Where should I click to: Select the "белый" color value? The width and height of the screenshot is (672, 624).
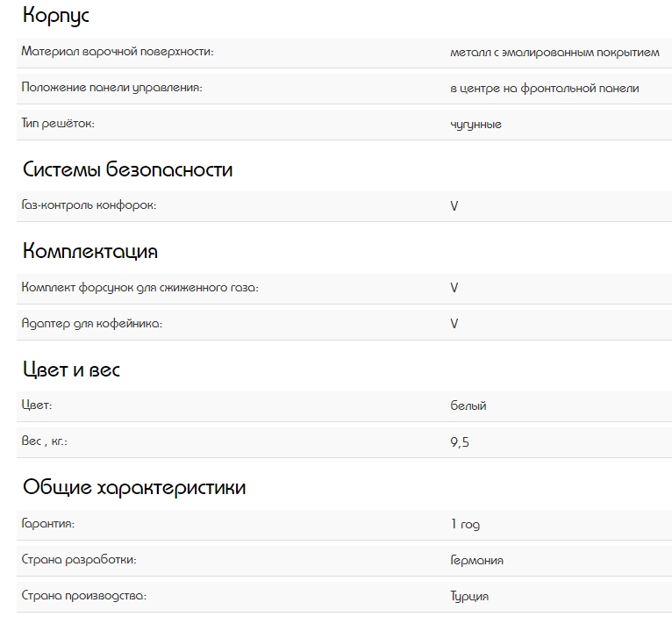468,406
